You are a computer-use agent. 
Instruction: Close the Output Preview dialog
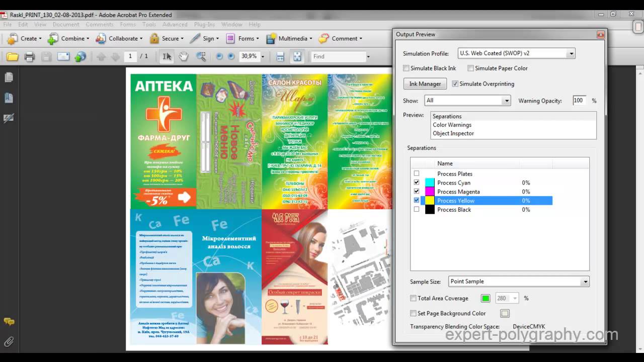point(600,35)
